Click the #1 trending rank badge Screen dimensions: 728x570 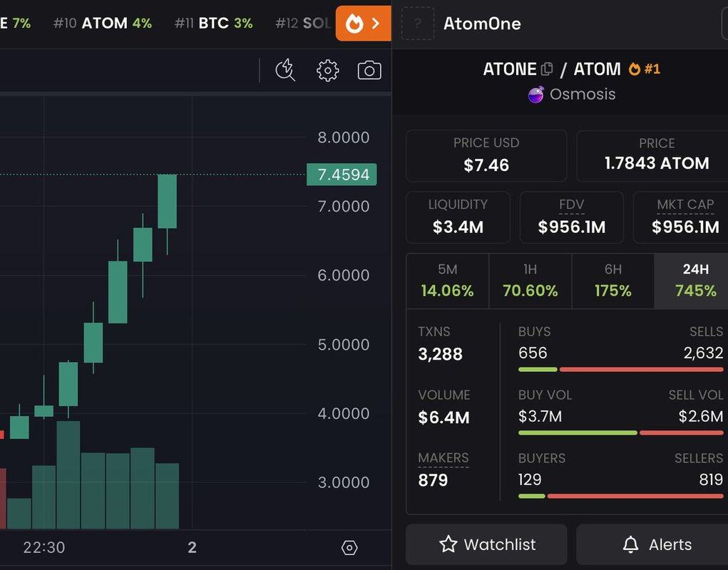coord(645,69)
